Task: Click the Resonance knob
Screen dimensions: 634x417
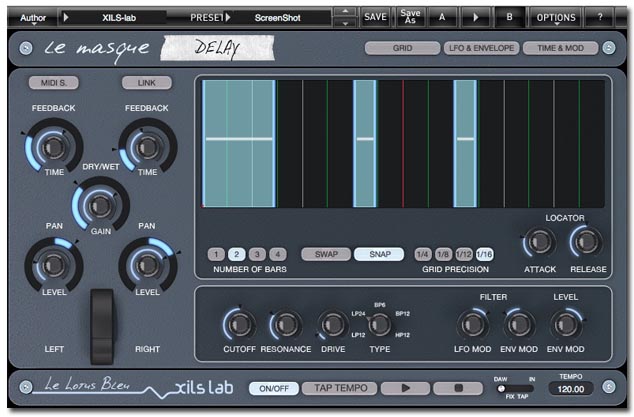Action: [286, 324]
